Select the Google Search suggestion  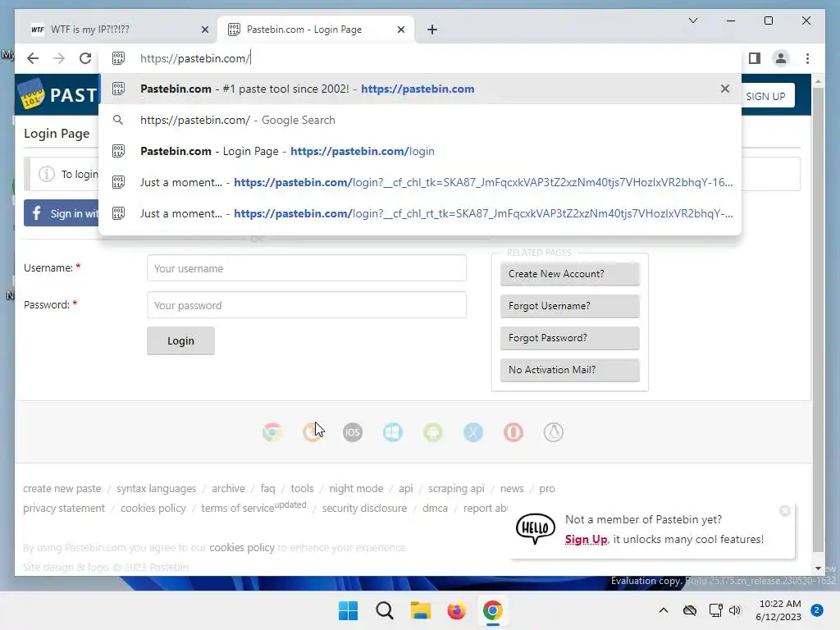(420, 120)
